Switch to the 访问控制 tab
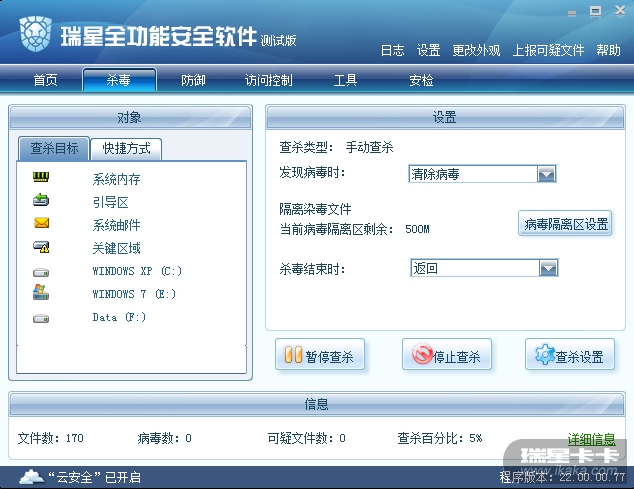This screenshot has height=489, width=634. tap(268, 80)
